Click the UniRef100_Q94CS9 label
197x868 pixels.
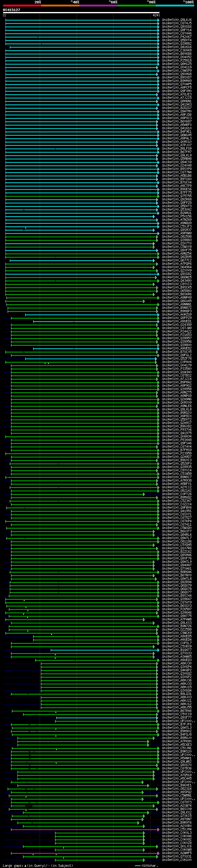click(177, 162)
